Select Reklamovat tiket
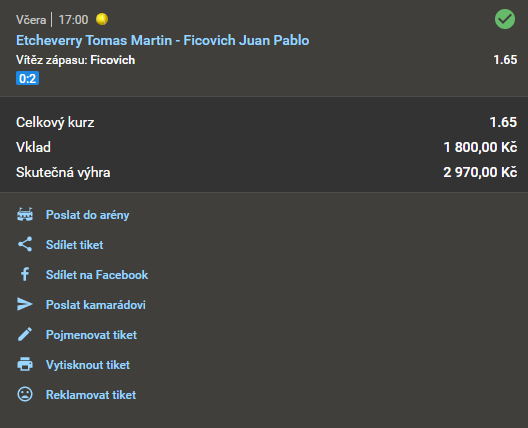Viewport: 528px width, 428px height. coord(91,395)
